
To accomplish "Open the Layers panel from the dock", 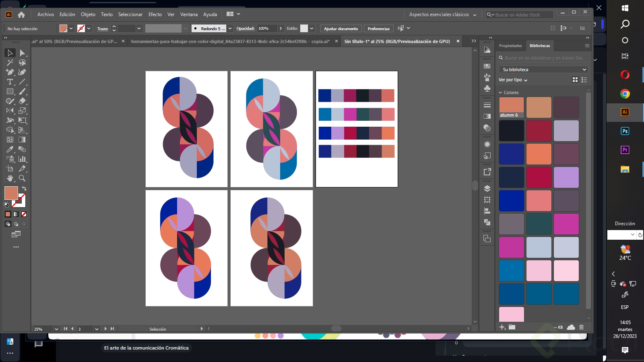I will coord(487,188).
